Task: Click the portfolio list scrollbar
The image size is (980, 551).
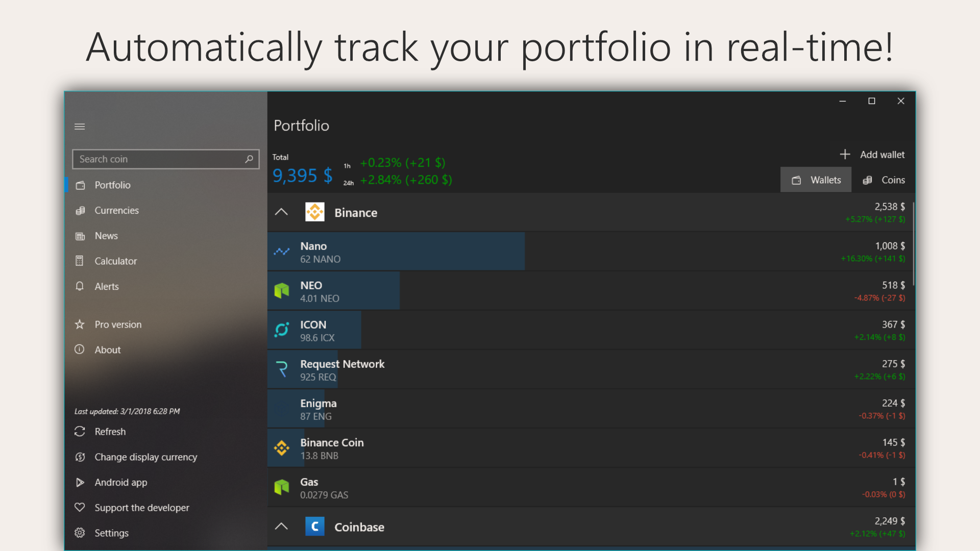Action: [913, 245]
